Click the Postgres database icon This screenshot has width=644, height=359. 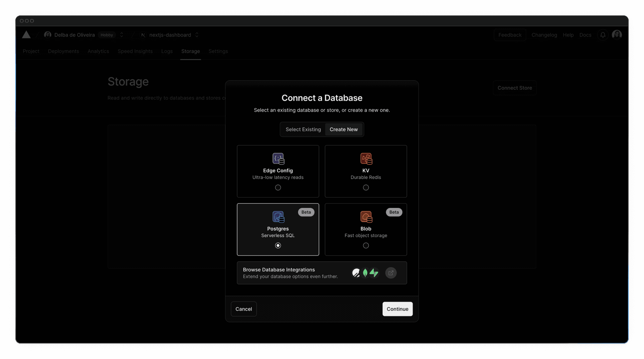pos(278,217)
